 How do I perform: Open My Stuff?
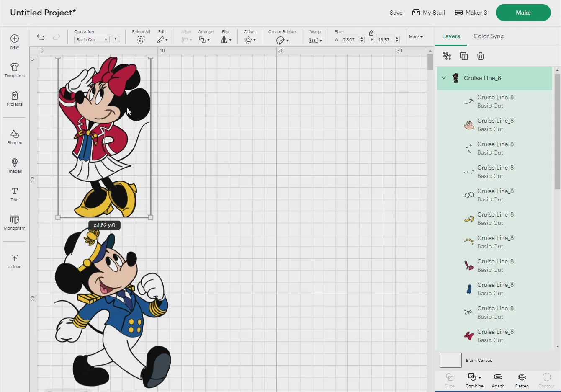point(429,13)
